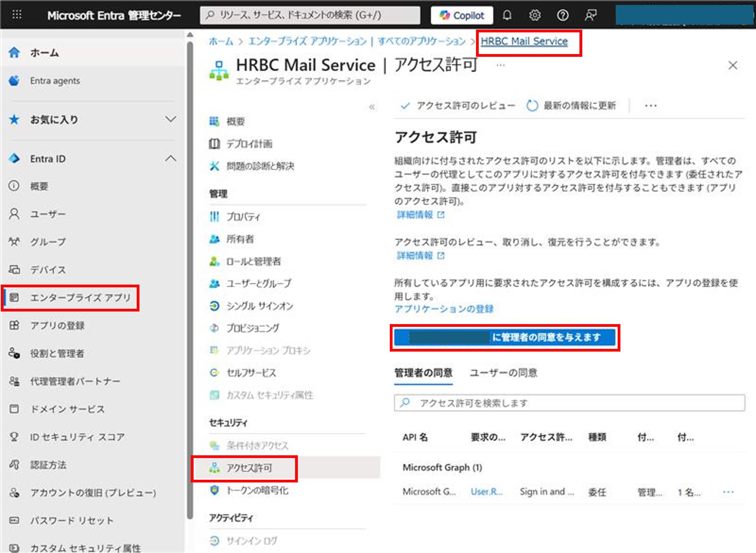Open the row ellipsis for Microsoft Graph permission
Viewport: 756px width, 553px height.
tap(728, 492)
